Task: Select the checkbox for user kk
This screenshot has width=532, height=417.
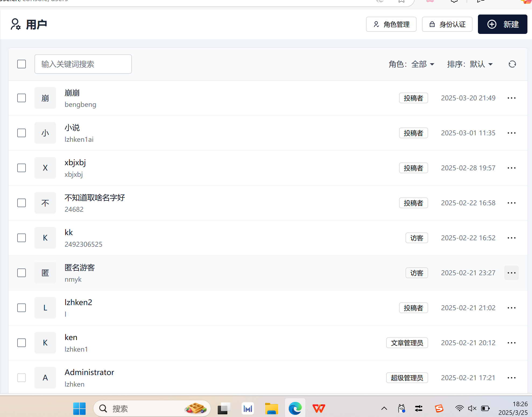Action: [x=22, y=238]
